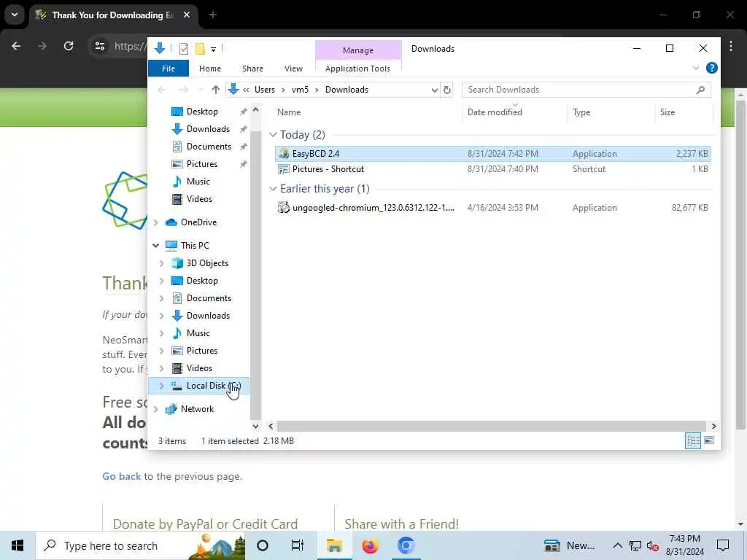Open a new Chrome tab
The image size is (747, 560).
[x=213, y=15]
